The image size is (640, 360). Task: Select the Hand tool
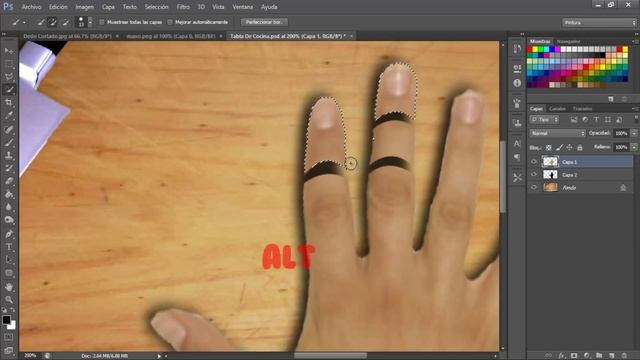pos(9,287)
